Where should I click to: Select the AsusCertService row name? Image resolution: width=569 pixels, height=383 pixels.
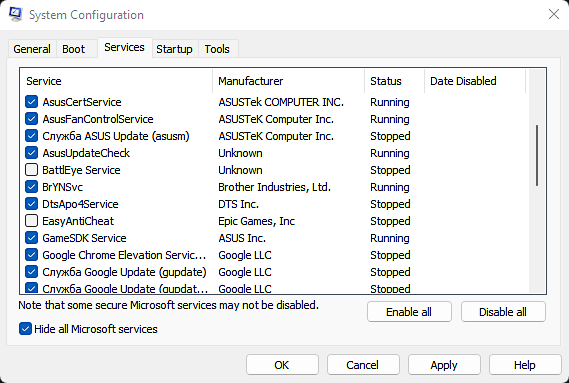(x=82, y=102)
